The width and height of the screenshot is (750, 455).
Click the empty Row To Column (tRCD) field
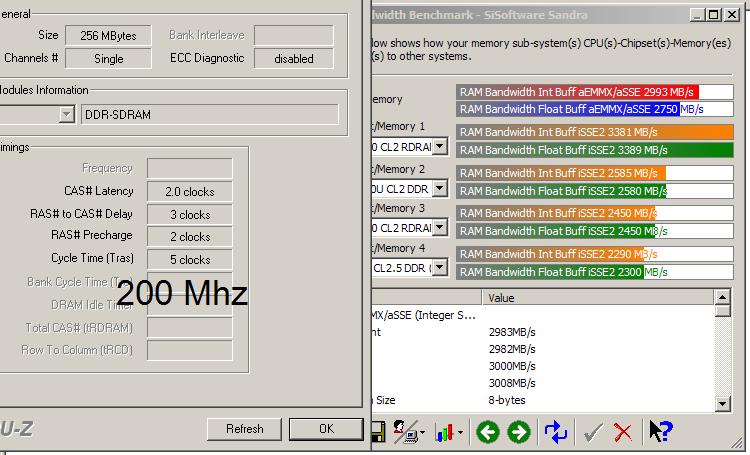(x=190, y=351)
